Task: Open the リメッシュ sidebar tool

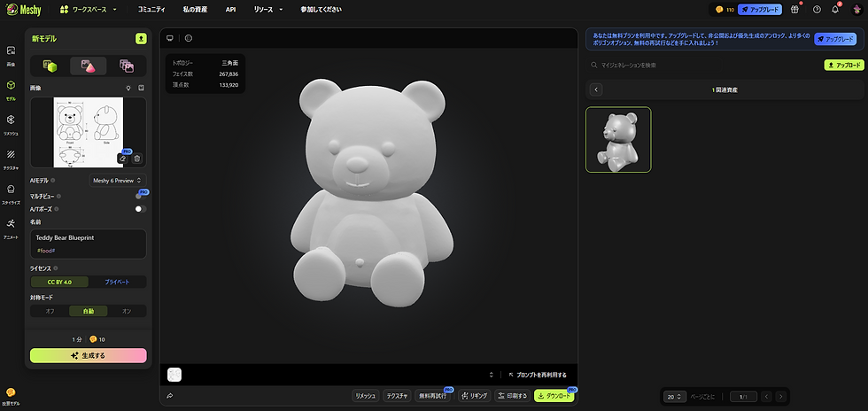Action: point(11,123)
